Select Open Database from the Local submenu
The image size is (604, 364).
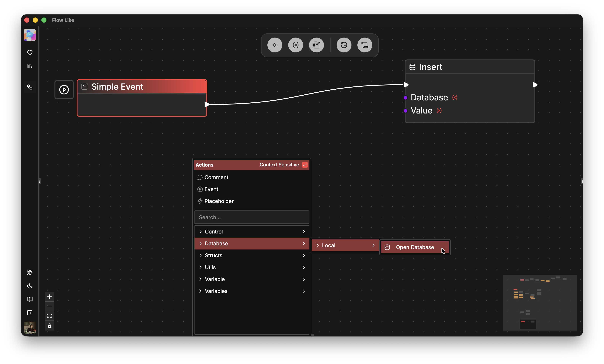tap(415, 247)
